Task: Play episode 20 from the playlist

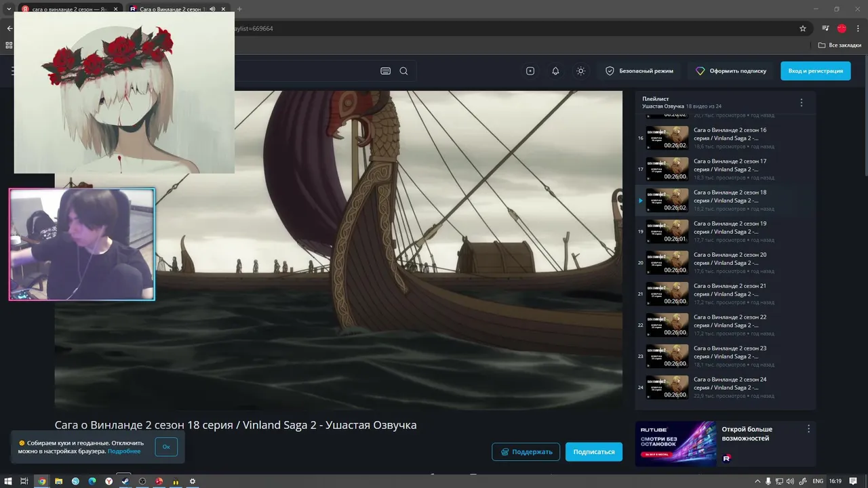Action: point(724,262)
